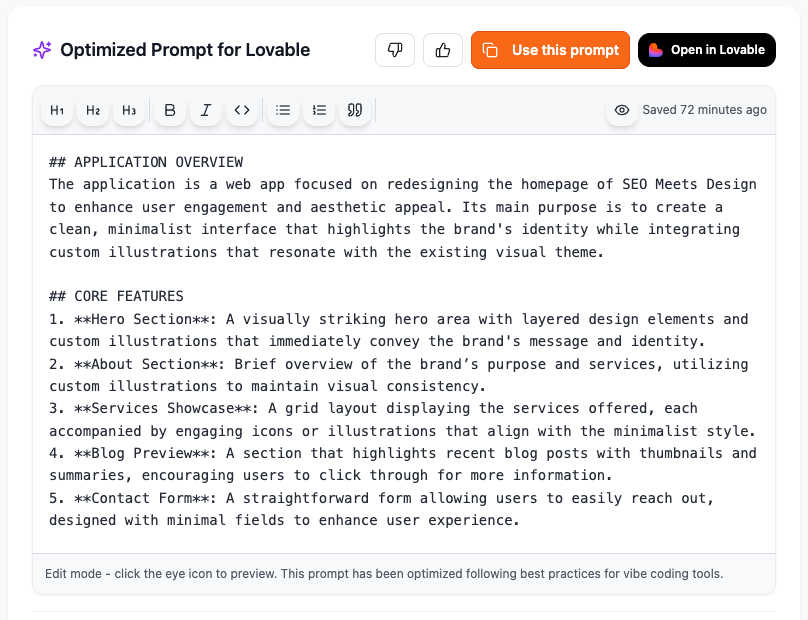Insert a blockquote

354,110
